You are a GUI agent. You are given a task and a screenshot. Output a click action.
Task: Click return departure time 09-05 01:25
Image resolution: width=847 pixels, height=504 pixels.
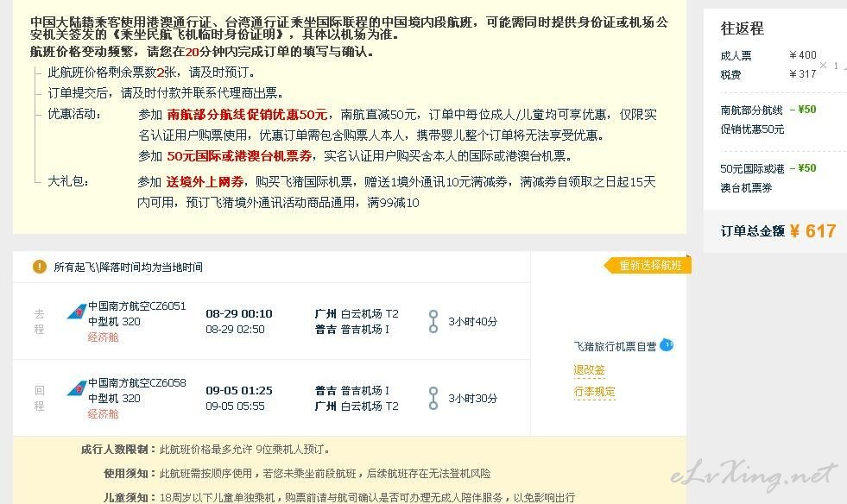239,390
